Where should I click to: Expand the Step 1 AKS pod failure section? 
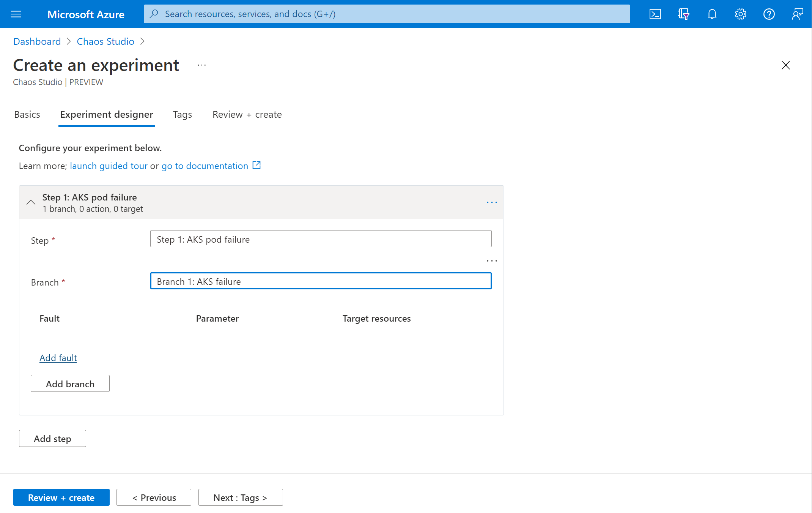click(31, 202)
